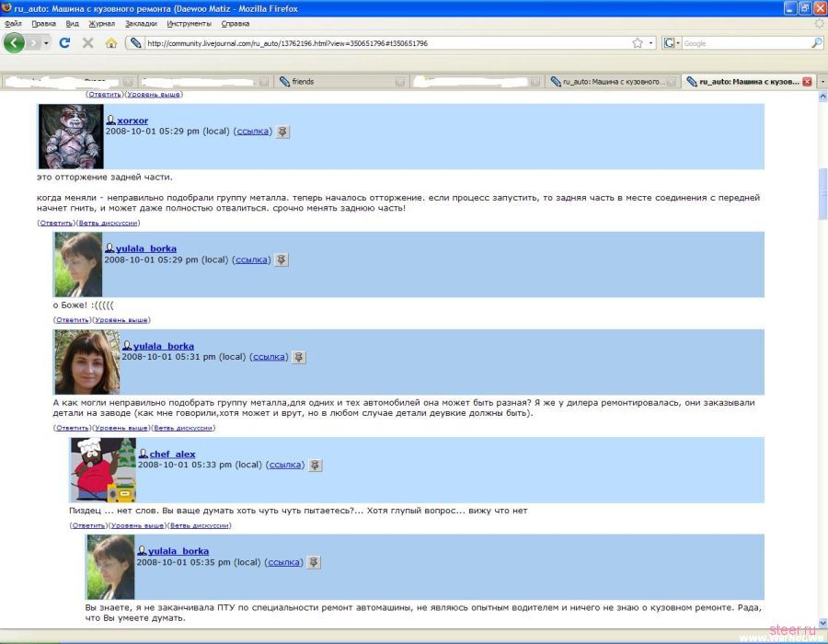Click pin icon of 05:31 pm comment
The width and height of the screenshot is (828, 644).
[x=299, y=357]
